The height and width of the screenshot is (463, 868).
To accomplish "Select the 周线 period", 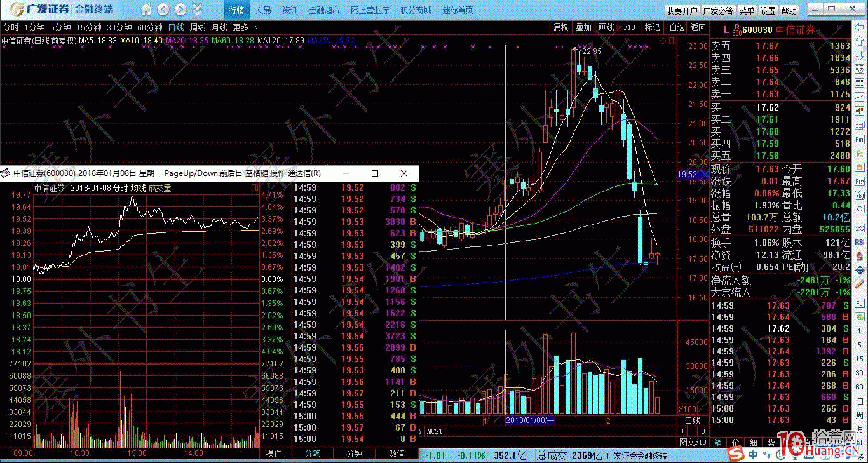I will [x=198, y=27].
